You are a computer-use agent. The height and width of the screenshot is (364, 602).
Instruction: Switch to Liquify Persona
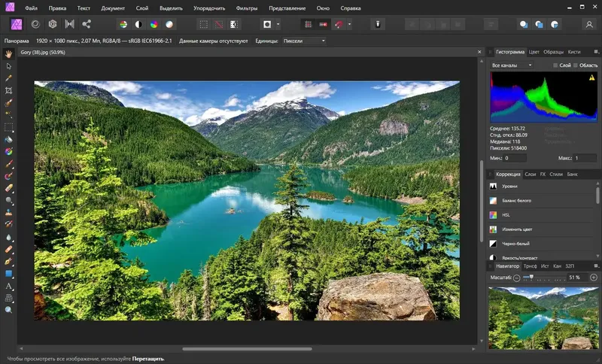pos(35,24)
